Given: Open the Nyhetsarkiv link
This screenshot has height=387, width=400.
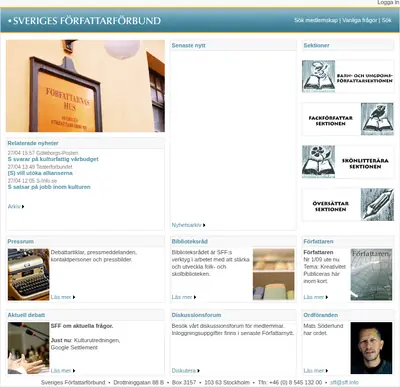Looking at the screenshot, I should click(x=186, y=225).
